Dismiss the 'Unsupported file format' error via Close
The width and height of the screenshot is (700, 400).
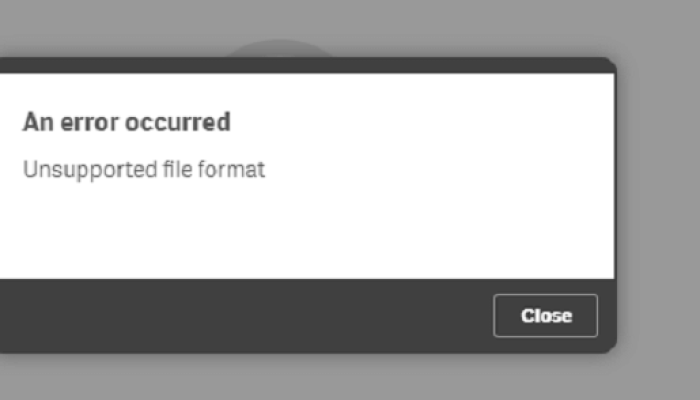pos(546,316)
